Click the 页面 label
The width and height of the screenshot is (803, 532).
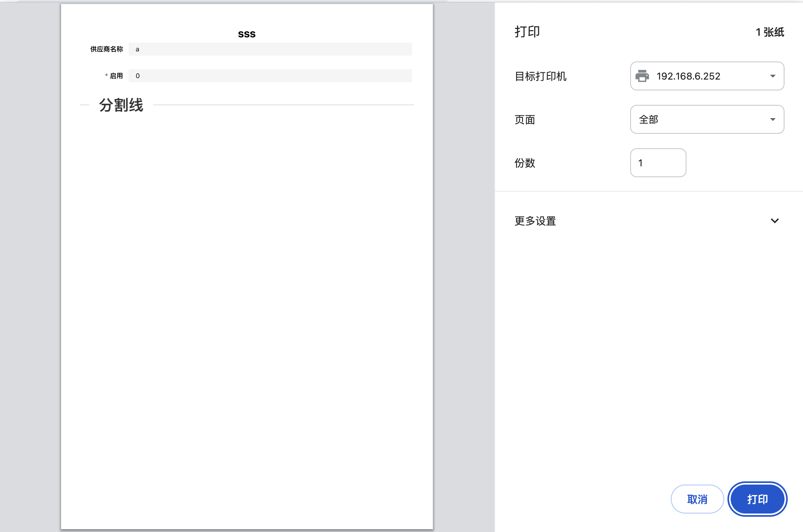[524, 119]
